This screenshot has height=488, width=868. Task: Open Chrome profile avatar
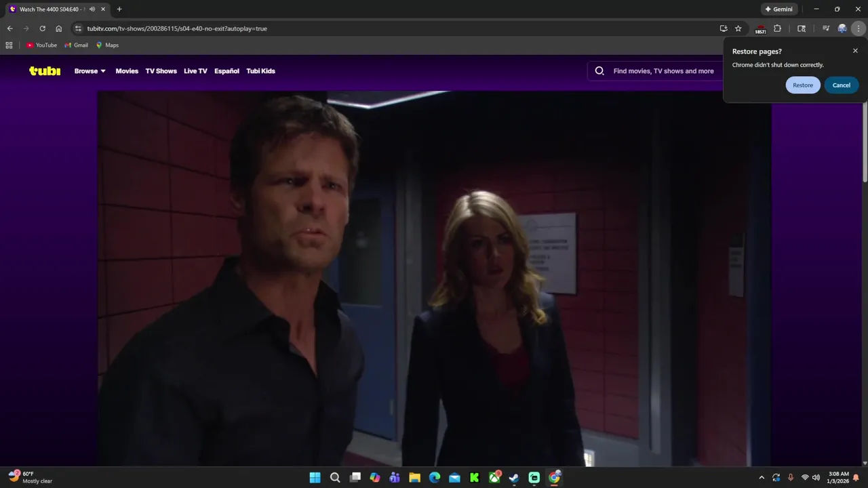[842, 28]
